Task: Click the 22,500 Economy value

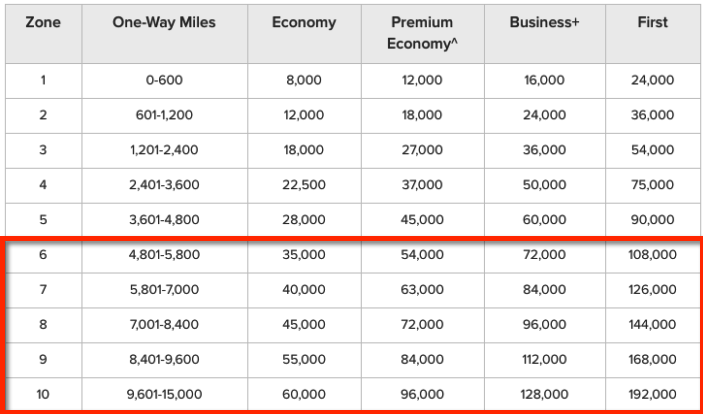Action: tap(304, 185)
